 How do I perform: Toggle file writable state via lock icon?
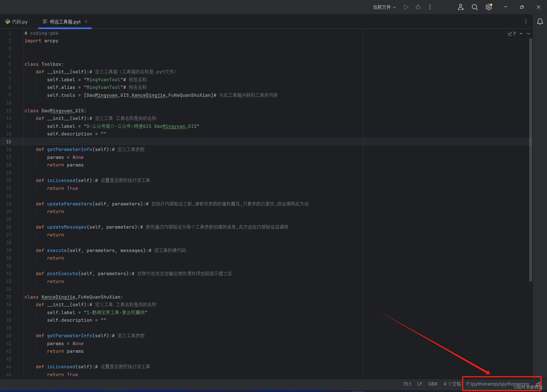pos(538,384)
